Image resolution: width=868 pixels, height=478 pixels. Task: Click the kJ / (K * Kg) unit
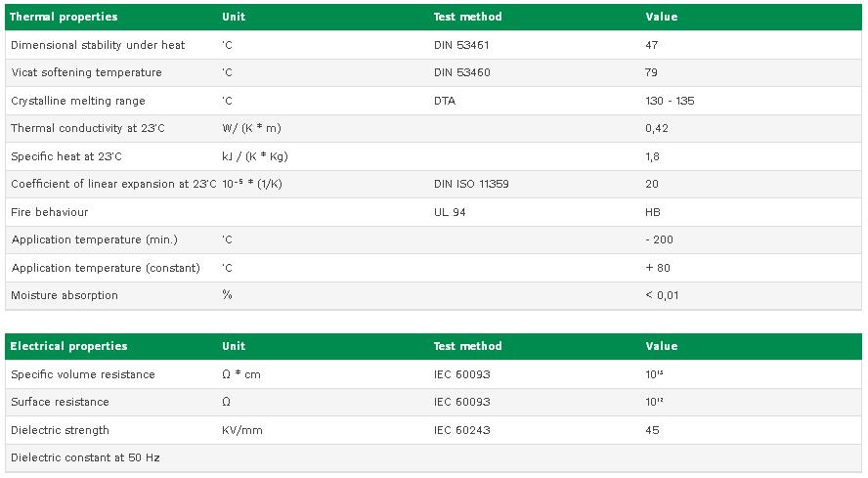point(255,156)
